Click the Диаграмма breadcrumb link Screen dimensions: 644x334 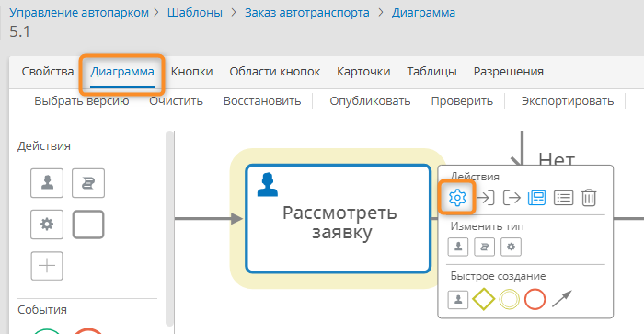point(423,13)
